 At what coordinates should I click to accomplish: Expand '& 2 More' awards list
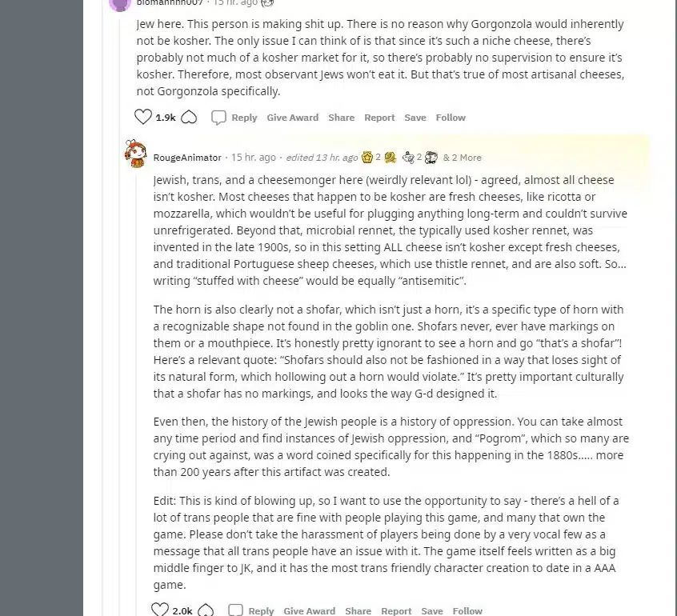(x=462, y=158)
